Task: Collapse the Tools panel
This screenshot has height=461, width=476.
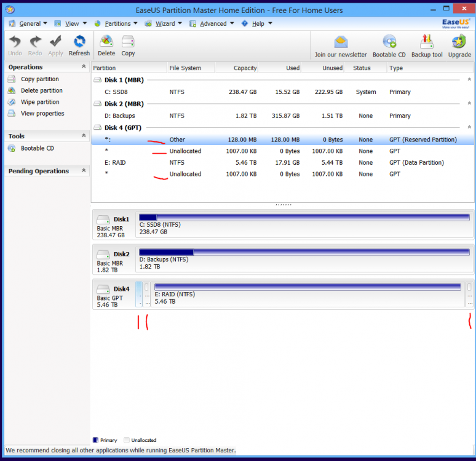Action: (x=84, y=135)
